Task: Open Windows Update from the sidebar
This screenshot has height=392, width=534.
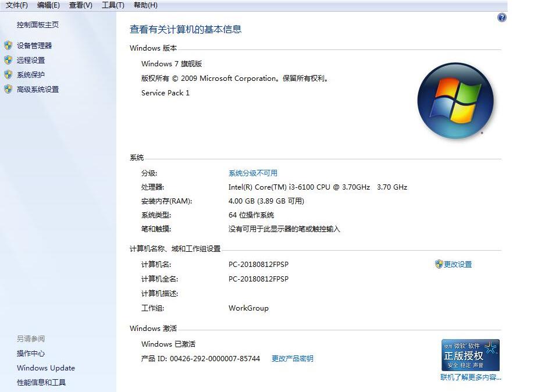Action: (x=46, y=368)
